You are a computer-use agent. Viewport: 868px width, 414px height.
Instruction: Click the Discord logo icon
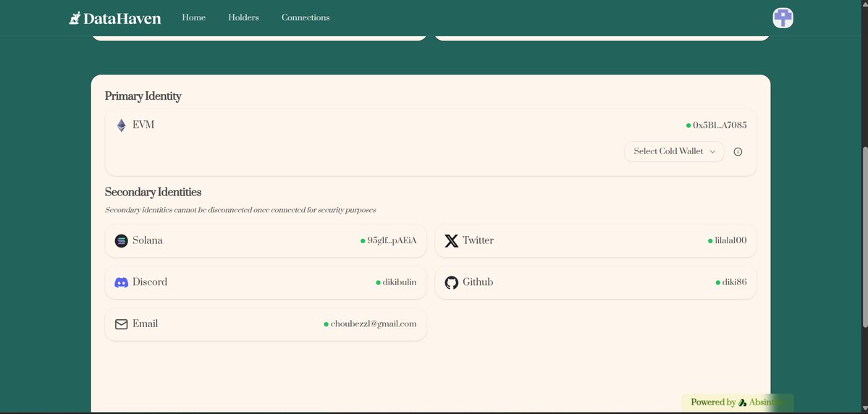click(121, 282)
